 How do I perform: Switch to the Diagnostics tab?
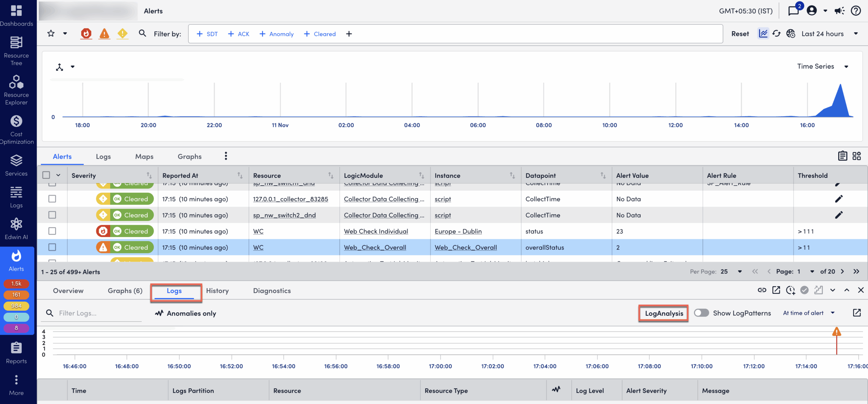tap(272, 291)
